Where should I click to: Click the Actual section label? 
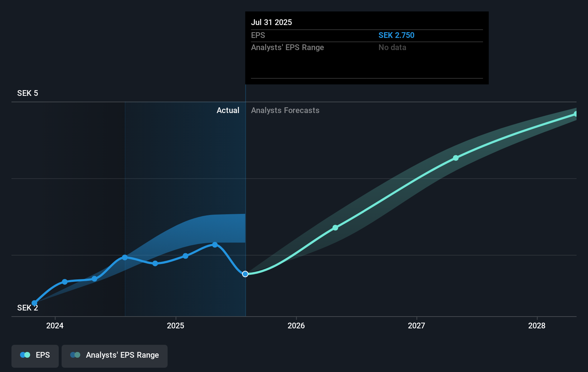[x=228, y=110]
